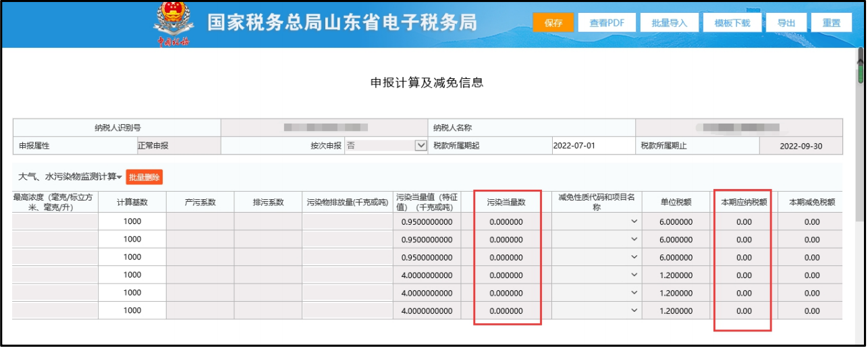
Task: Click first row 产污系数 empty cell
Action: [200, 221]
